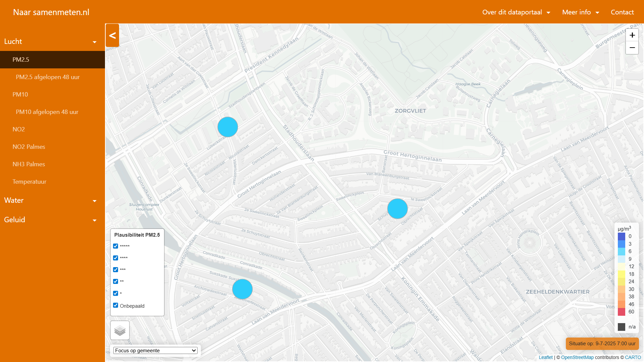644x362 pixels.
Task: Go to Naar samenmeten.nl
Action: pos(51,12)
